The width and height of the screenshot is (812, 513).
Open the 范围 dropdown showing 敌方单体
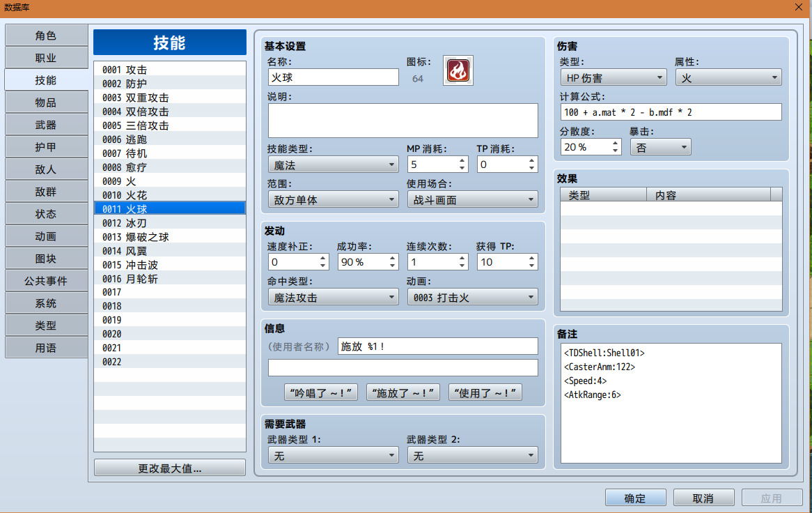333,199
